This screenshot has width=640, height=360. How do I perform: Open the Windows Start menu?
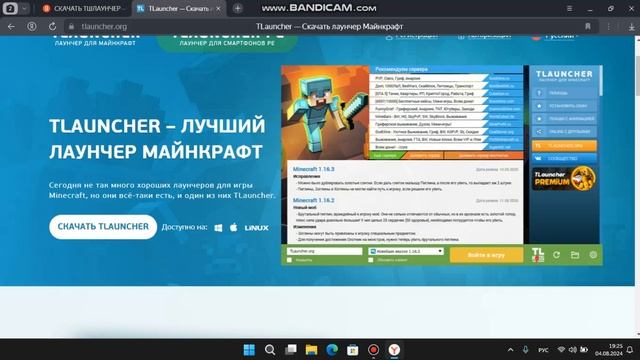[249, 350]
